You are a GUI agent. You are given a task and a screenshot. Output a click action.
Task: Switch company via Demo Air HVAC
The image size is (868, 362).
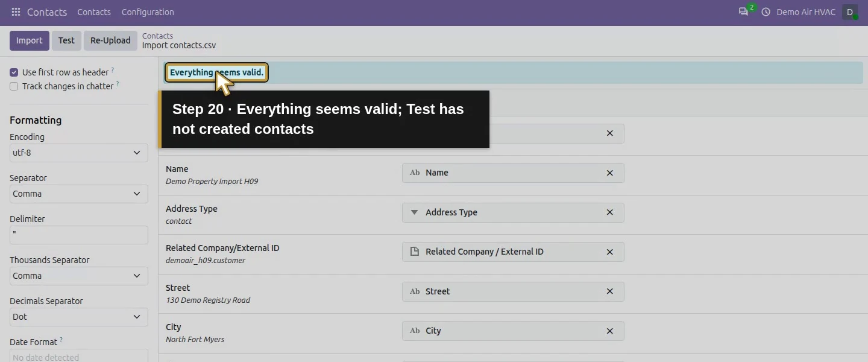[x=806, y=12]
